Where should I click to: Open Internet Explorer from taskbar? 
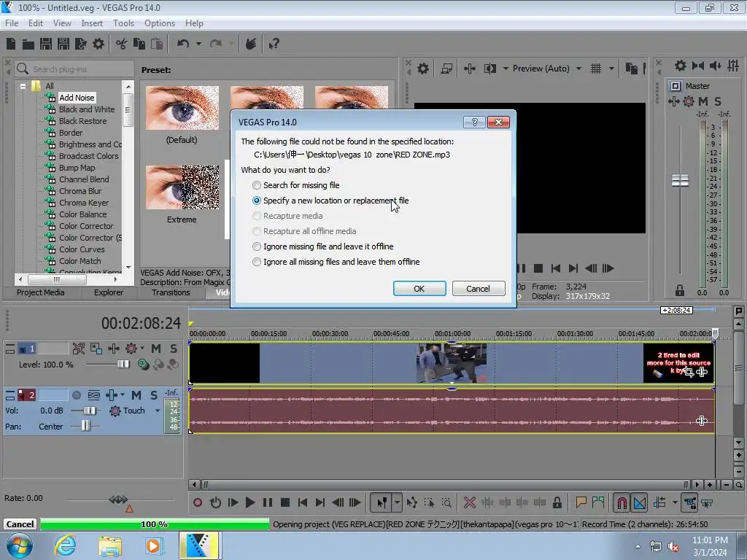click(x=65, y=545)
